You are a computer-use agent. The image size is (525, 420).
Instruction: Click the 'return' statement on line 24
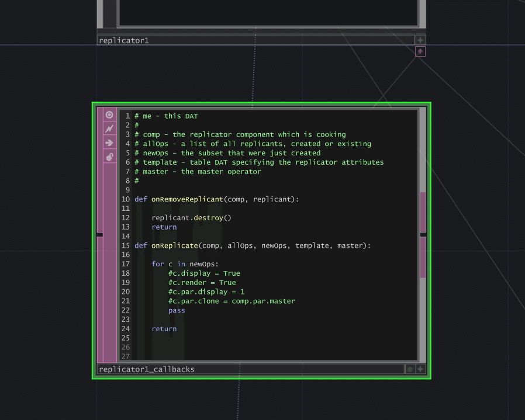(164, 329)
